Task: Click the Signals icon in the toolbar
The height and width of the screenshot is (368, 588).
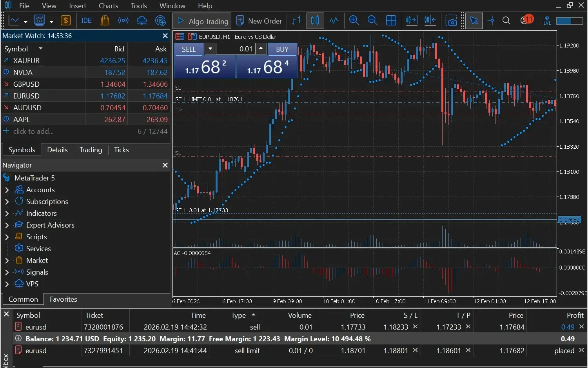Action: click(123, 21)
